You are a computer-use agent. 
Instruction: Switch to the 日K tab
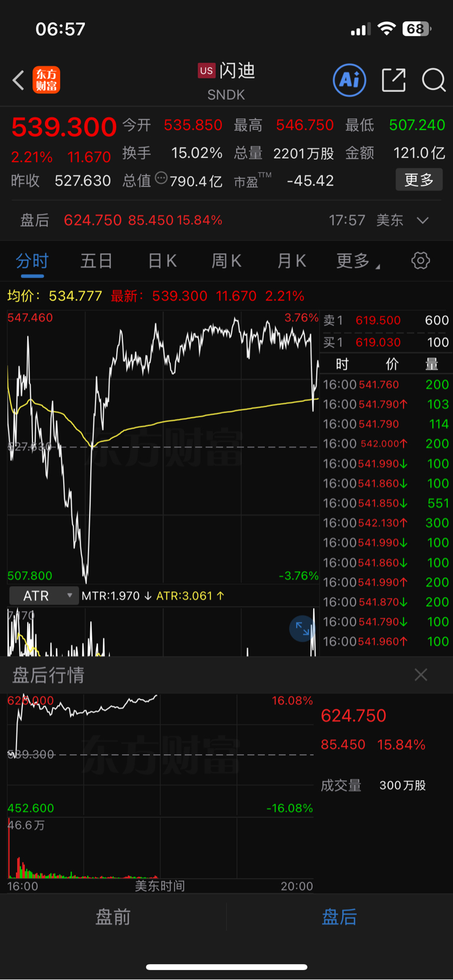coord(162,261)
